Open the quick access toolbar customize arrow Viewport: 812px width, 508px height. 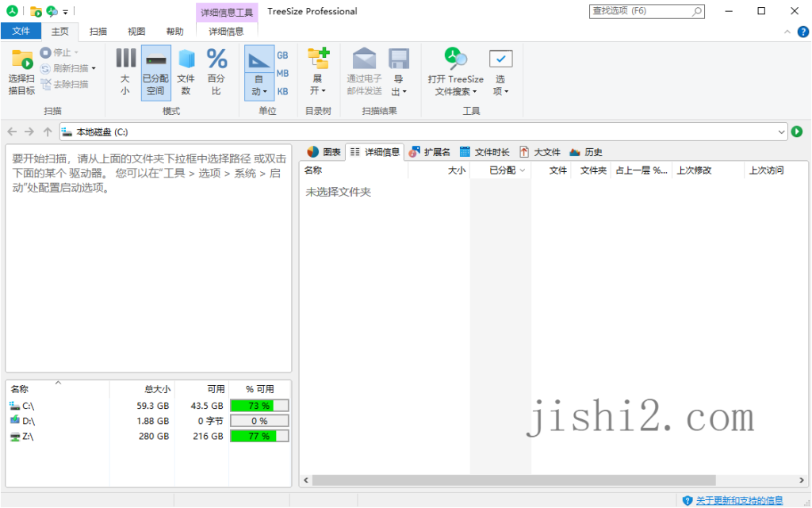pos(65,11)
